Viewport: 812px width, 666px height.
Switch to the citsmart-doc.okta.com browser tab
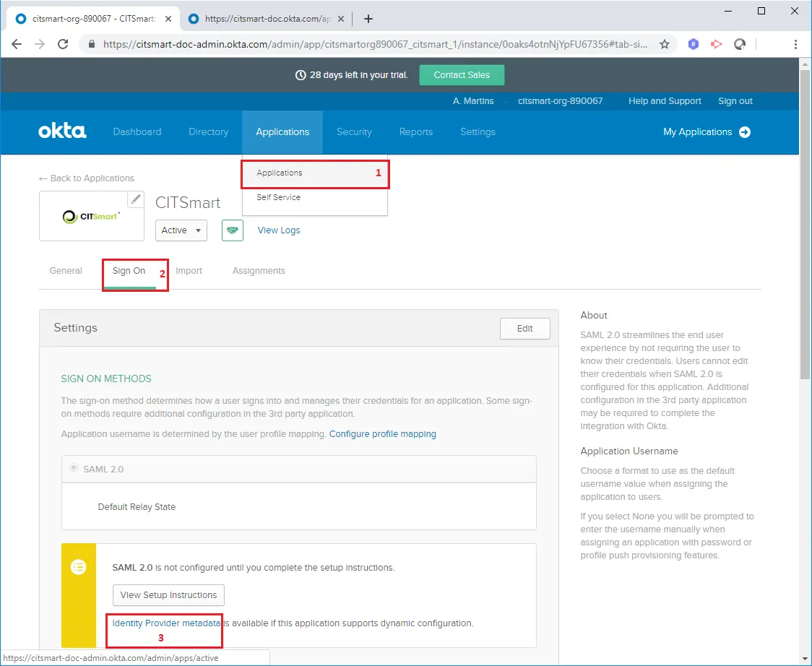[267, 19]
